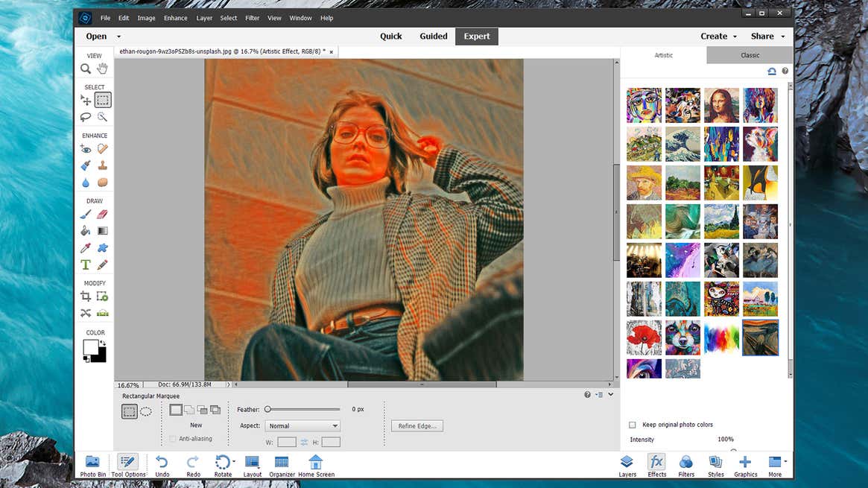Image resolution: width=868 pixels, height=488 pixels.
Task: Select the Blur tool
Action: pos(85,182)
